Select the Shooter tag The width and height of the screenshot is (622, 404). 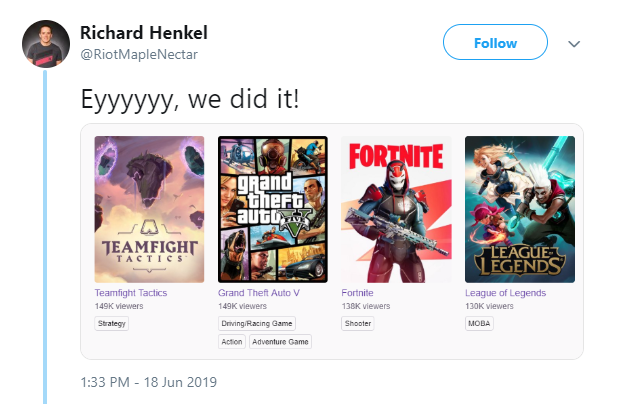(358, 324)
